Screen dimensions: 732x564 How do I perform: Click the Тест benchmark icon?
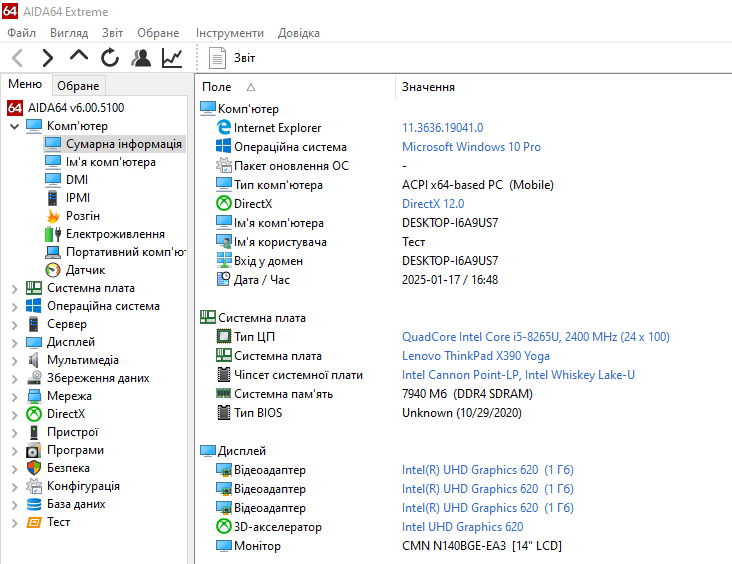tap(34, 522)
